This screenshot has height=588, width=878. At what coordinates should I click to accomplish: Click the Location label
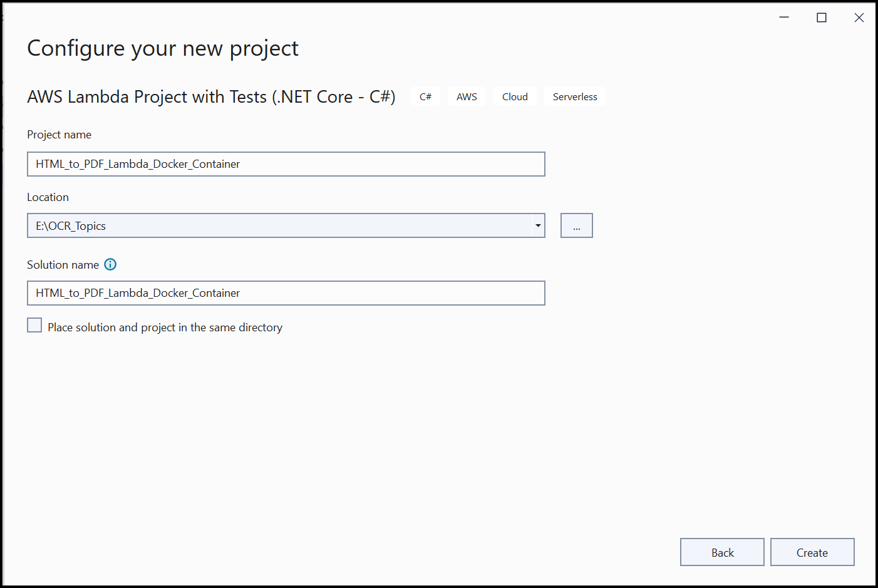pyautogui.click(x=48, y=197)
